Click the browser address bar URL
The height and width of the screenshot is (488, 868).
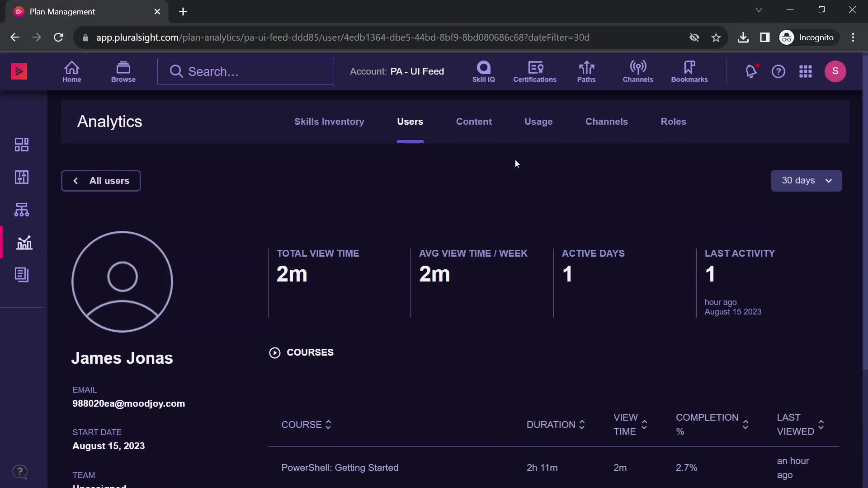[x=343, y=38]
